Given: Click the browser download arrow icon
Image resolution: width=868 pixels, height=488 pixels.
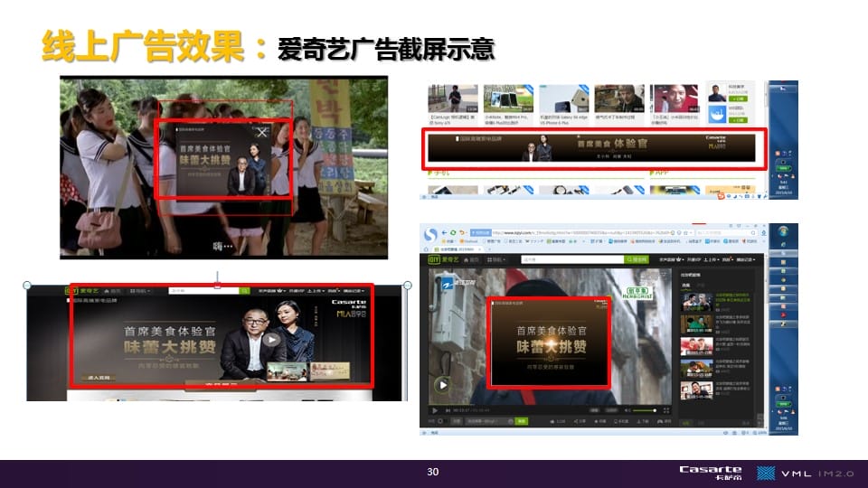Looking at the screenshot, I should click(763, 233).
